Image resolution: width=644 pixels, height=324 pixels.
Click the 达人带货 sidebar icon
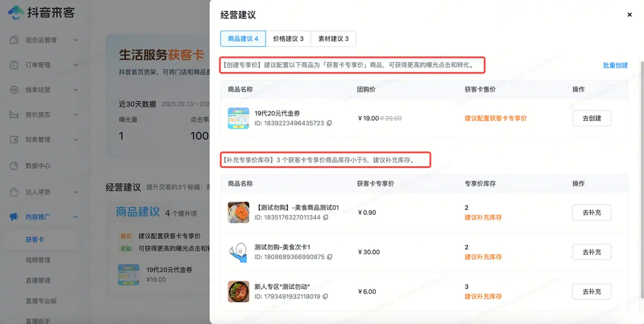click(x=14, y=192)
